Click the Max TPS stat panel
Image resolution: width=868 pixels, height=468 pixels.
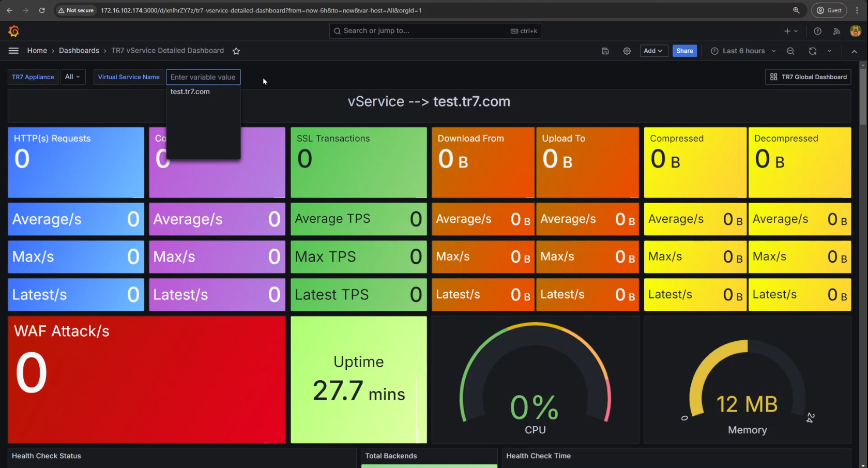pos(359,257)
